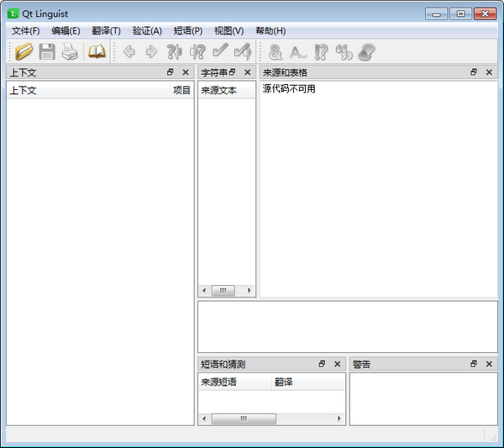504x448 pixels.
Task: Click the 来源文本 column header
Action: (x=227, y=90)
